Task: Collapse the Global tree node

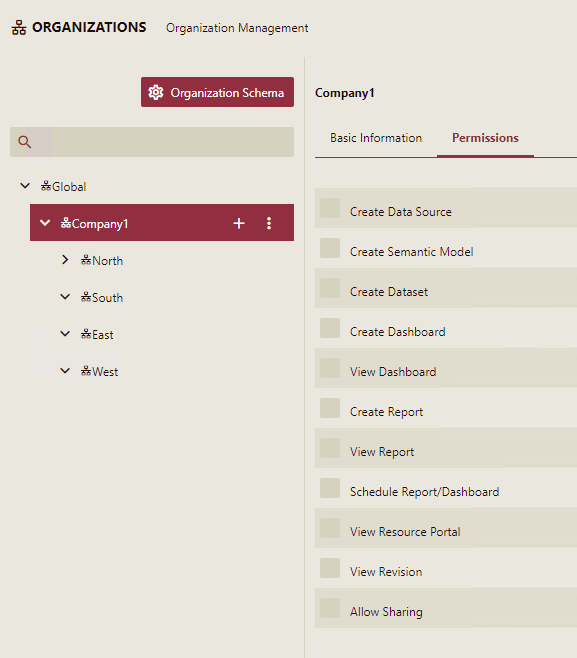Action: coord(25,186)
